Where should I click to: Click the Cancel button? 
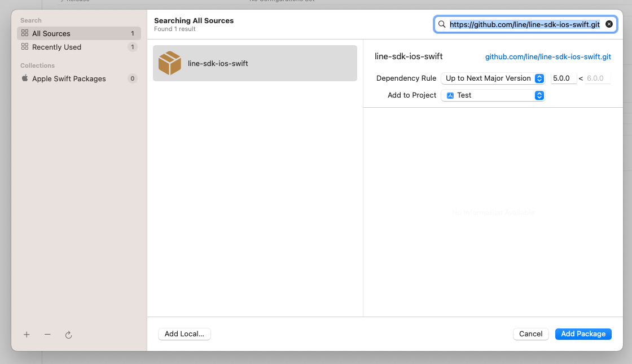click(x=530, y=334)
